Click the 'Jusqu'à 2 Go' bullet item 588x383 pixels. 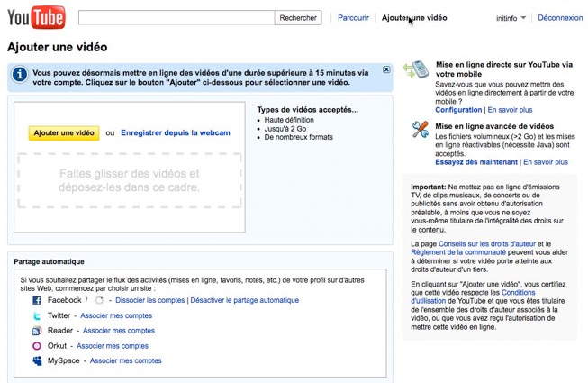(x=285, y=129)
